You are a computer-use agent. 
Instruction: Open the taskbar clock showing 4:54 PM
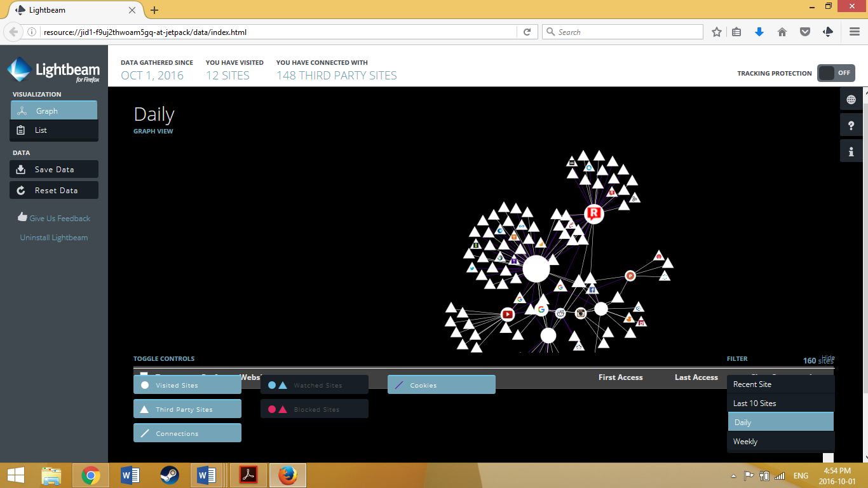(x=837, y=475)
